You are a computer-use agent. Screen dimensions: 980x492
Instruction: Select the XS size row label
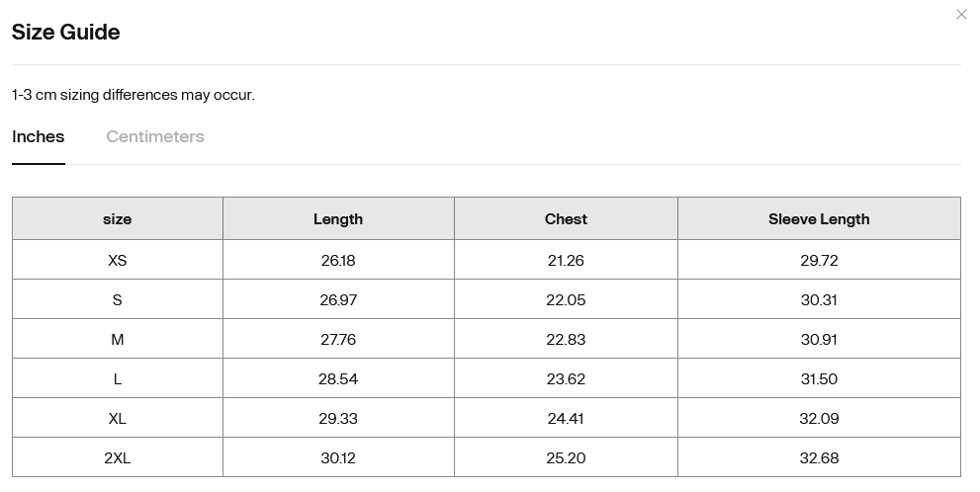[117, 261]
